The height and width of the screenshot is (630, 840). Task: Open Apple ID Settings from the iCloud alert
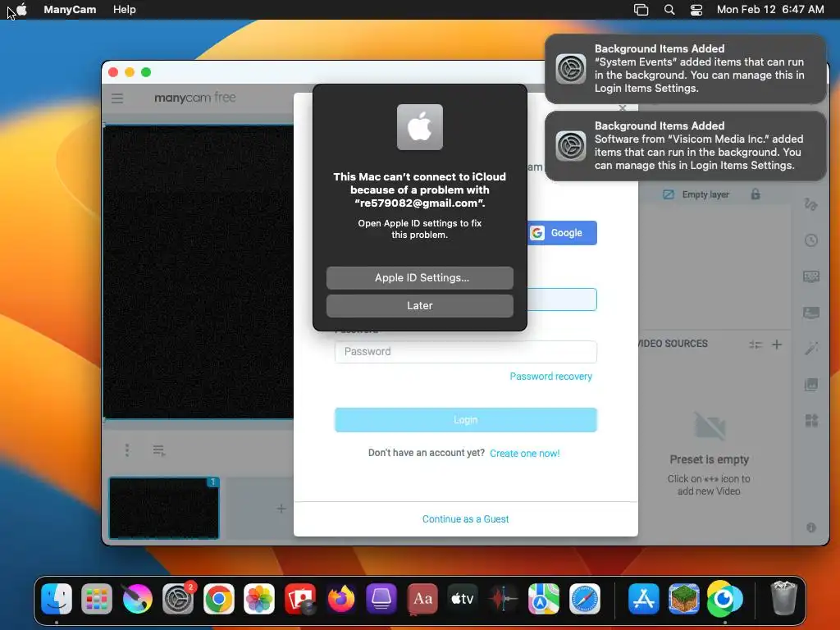click(x=419, y=277)
